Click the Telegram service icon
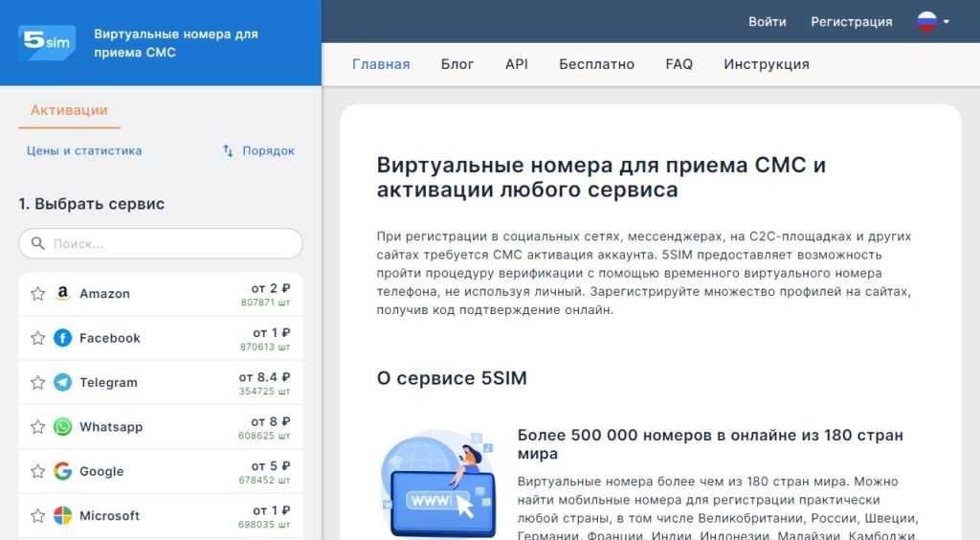Image resolution: width=980 pixels, height=540 pixels. click(63, 382)
